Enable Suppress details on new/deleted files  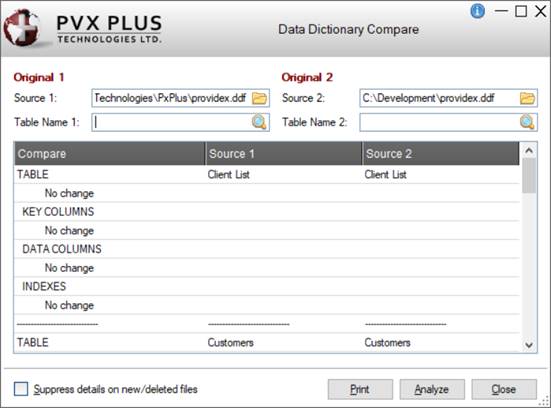tap(21, 389)
